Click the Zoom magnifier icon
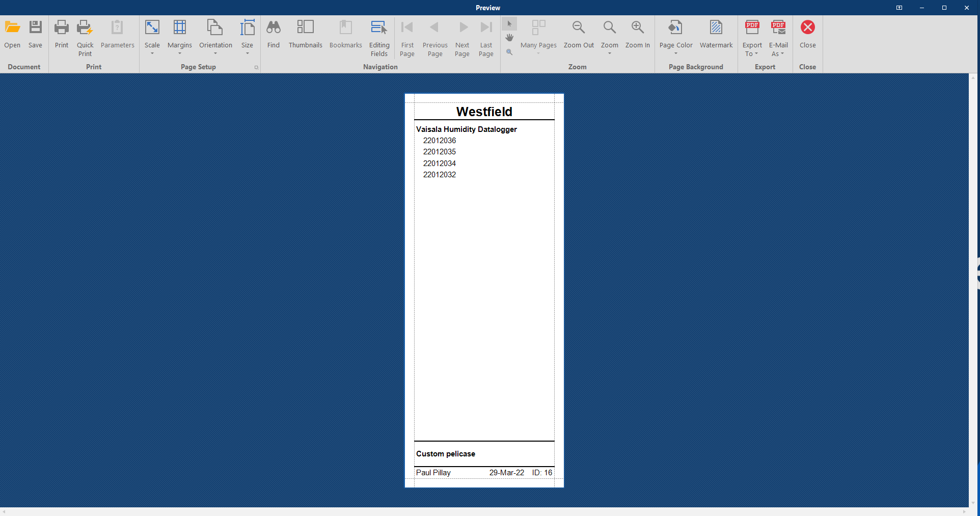Image resolution: width=980 pixels, height=516 pixels. click(x=610, y=28)
